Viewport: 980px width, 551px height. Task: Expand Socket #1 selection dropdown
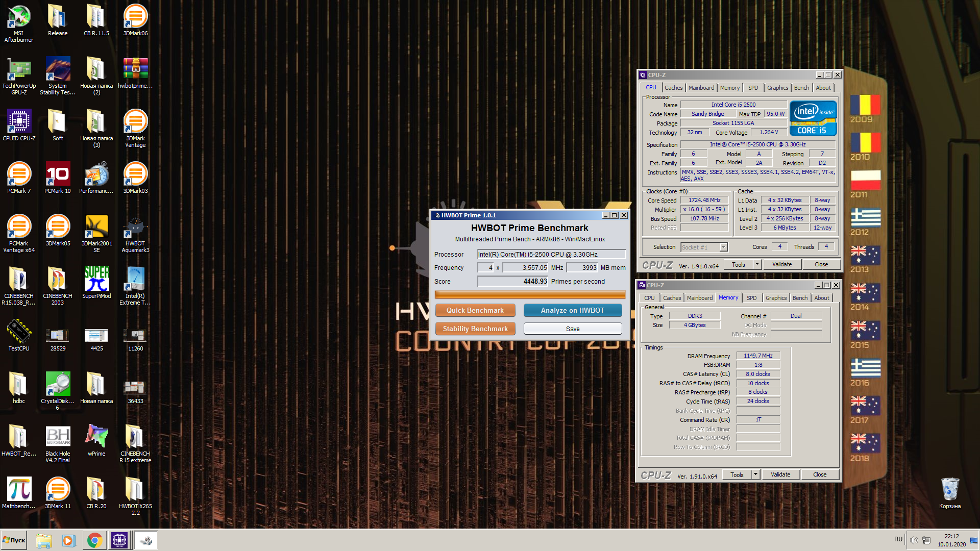[x=723, y=247]
